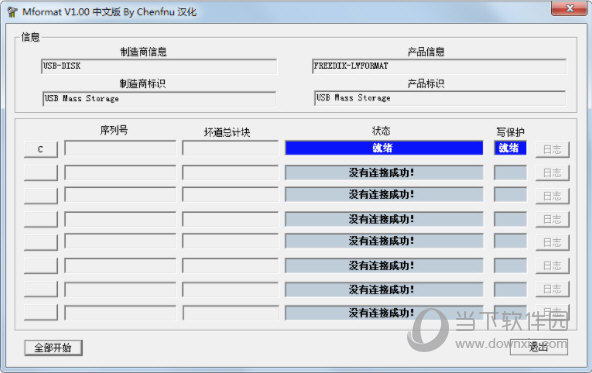Click the first 没有连接成功! status below 就绪
This screenshot has height=373, width=592.
384,173
